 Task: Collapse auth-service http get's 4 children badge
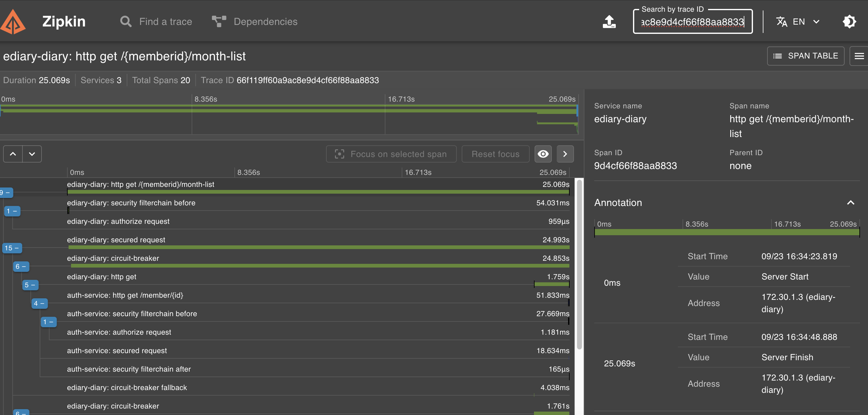coord(39,304)
